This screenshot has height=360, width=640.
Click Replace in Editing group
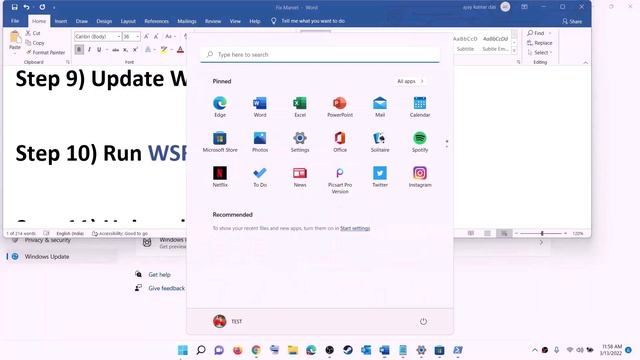point(540,43)
